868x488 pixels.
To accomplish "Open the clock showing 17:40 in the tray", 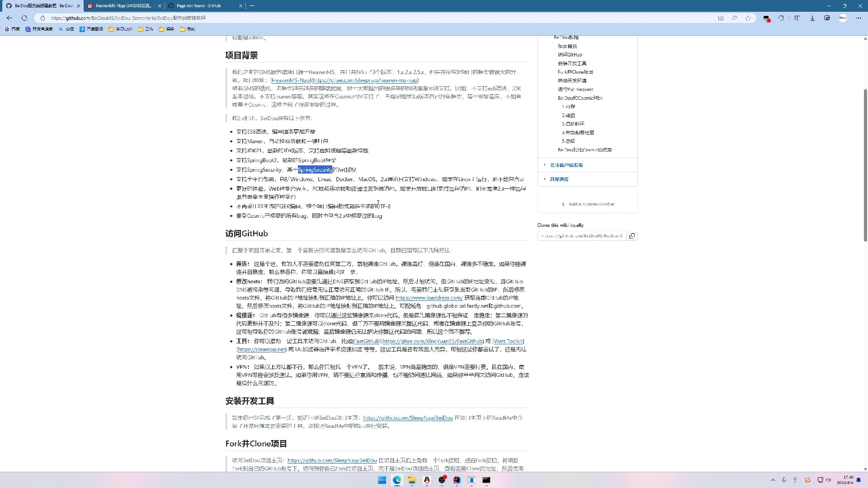I will click(844, 480).
